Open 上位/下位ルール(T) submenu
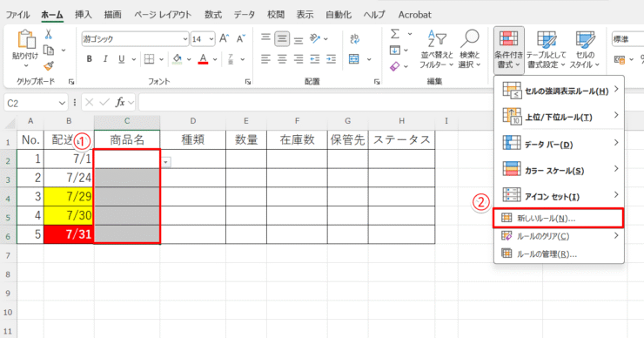 559,116
